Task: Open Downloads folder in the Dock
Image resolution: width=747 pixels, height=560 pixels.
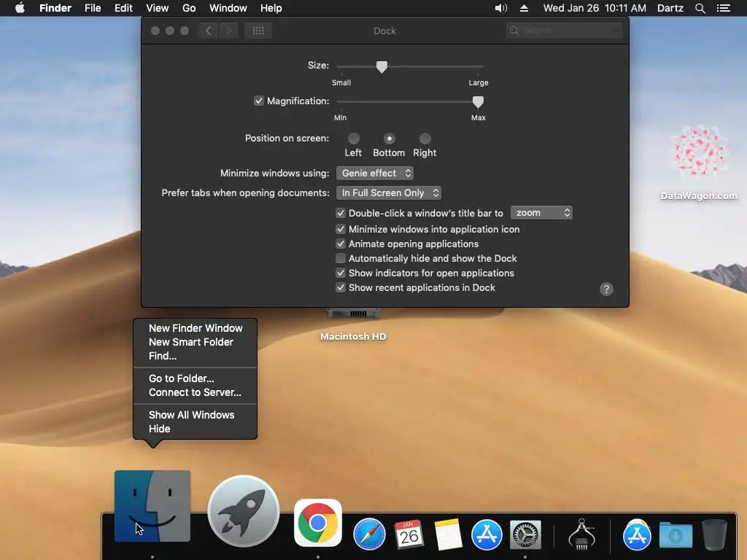Action: point(676,534)
